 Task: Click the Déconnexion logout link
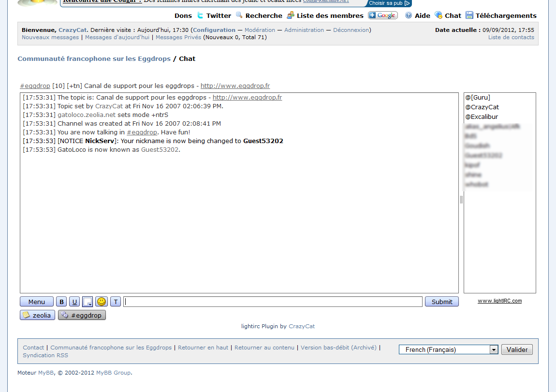click(351, 30)
